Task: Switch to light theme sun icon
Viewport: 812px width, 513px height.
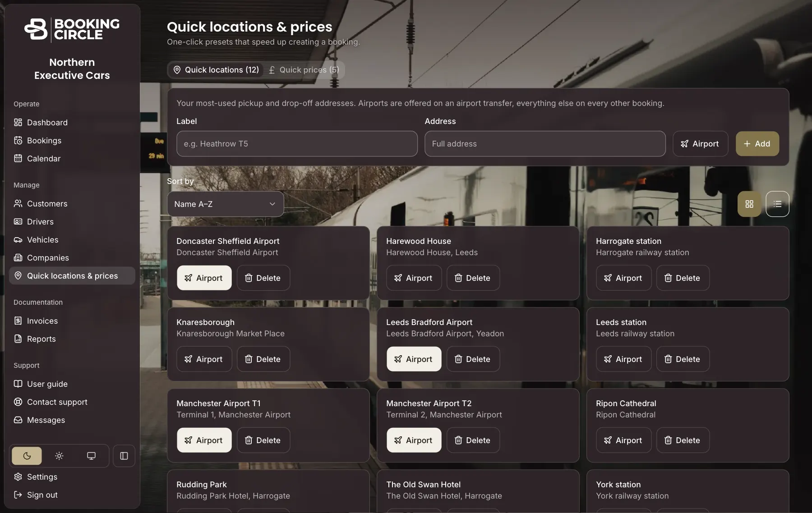Action: click(59, 456)
